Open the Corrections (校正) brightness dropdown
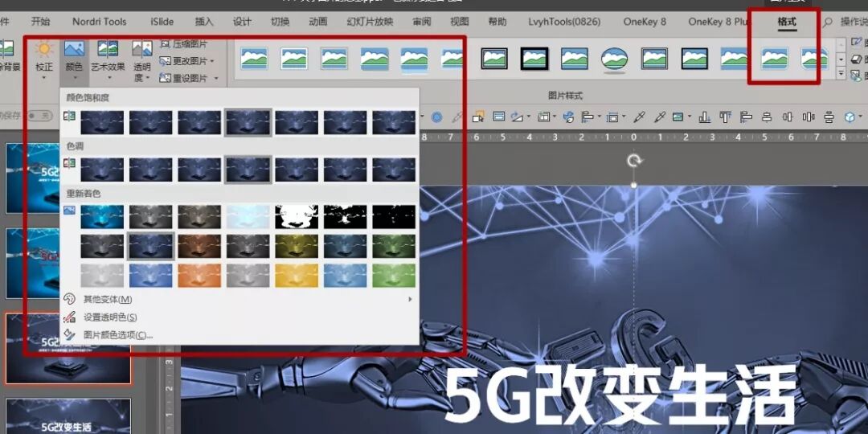Screen dimensions: 868x434 [44, 60]
